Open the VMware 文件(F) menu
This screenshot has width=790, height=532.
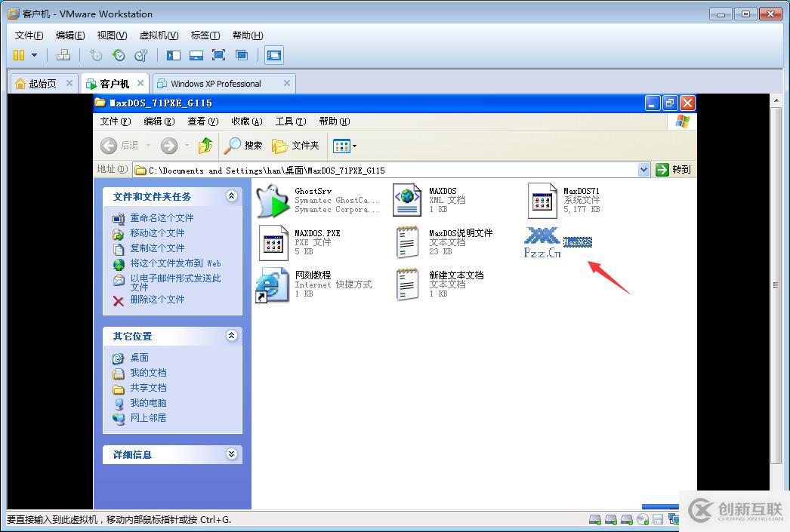[29, 35]
